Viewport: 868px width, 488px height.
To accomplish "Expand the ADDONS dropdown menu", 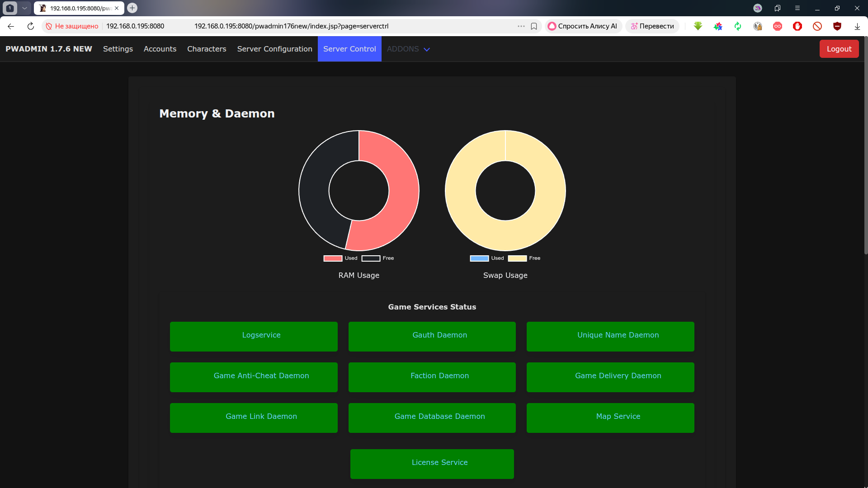I will tap(408, 49).
